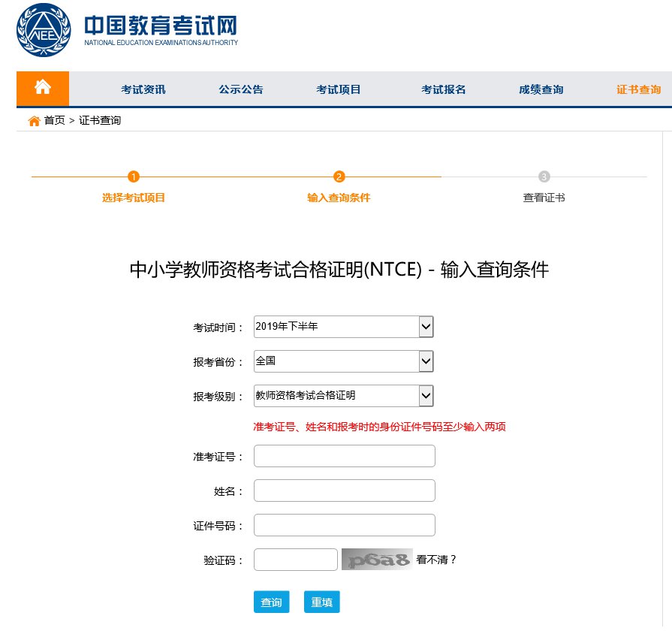The height and width of the screenshot is (640, 672).
Task: Click the breadcrumb house icon
Action: coord(34,121)
